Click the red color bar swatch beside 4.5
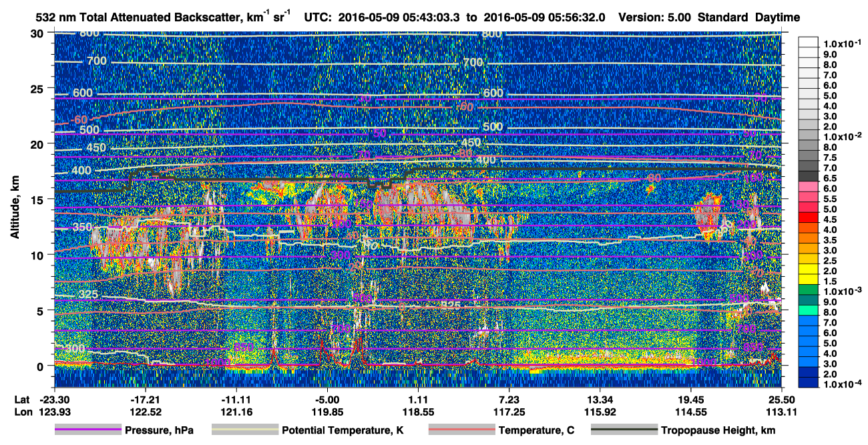Image resolution: width=868 pixels, height=445 pixels. [809, 219]
